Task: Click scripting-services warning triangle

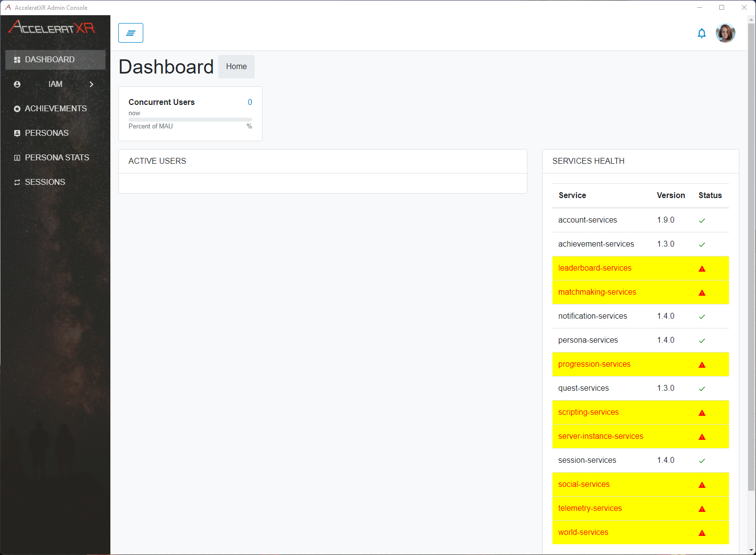Action: coord(702,413)
